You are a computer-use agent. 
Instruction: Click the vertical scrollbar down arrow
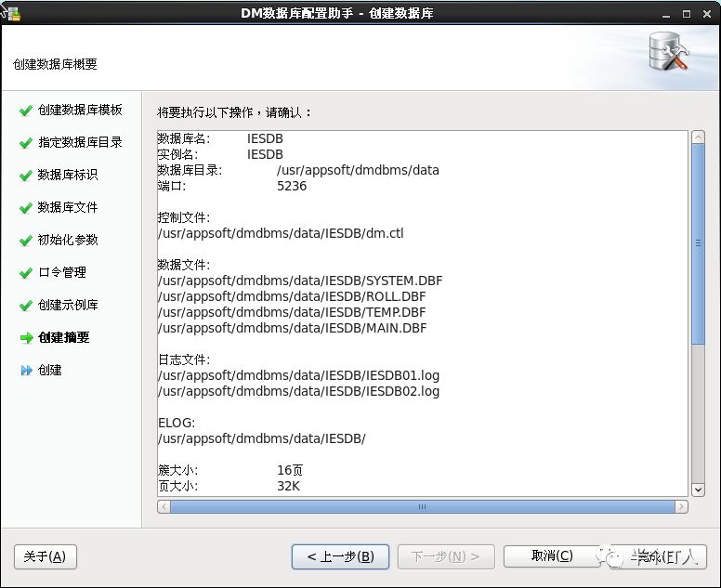698,490
